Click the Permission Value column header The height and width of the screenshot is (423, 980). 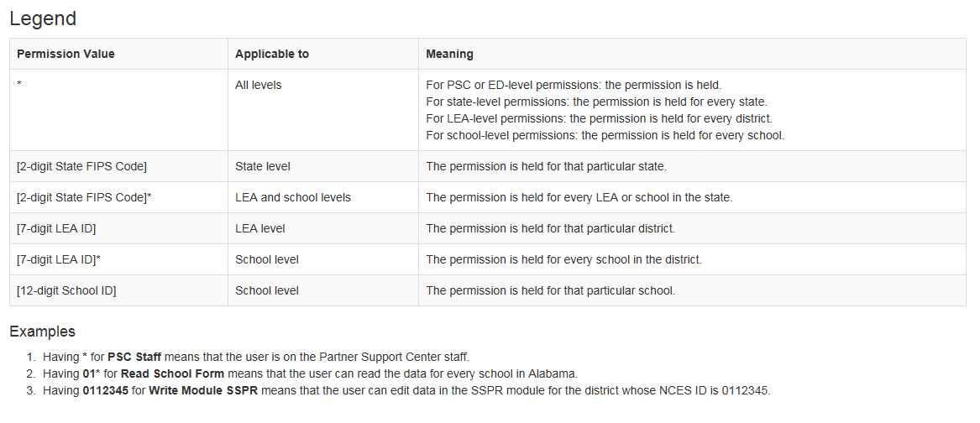coord(66,54)
